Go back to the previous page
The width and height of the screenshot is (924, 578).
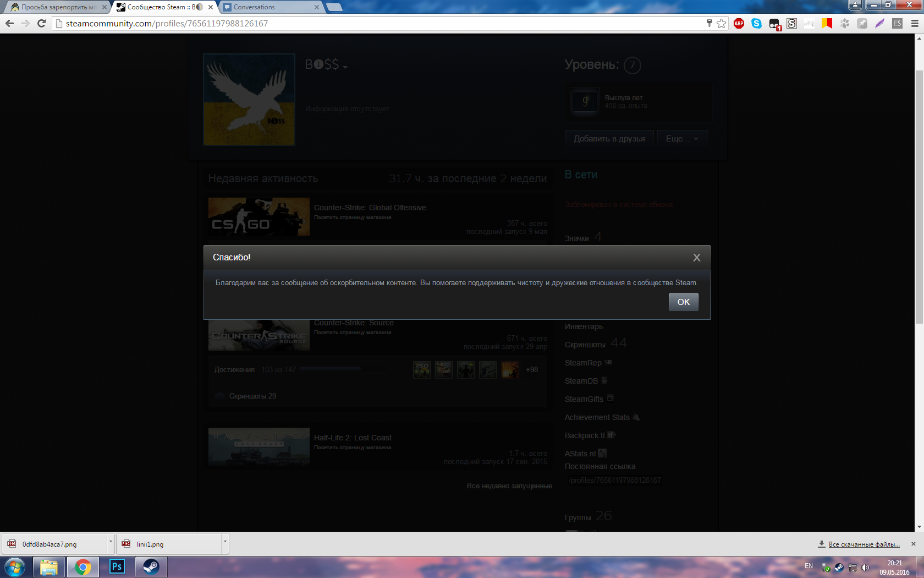coord(9,23)
